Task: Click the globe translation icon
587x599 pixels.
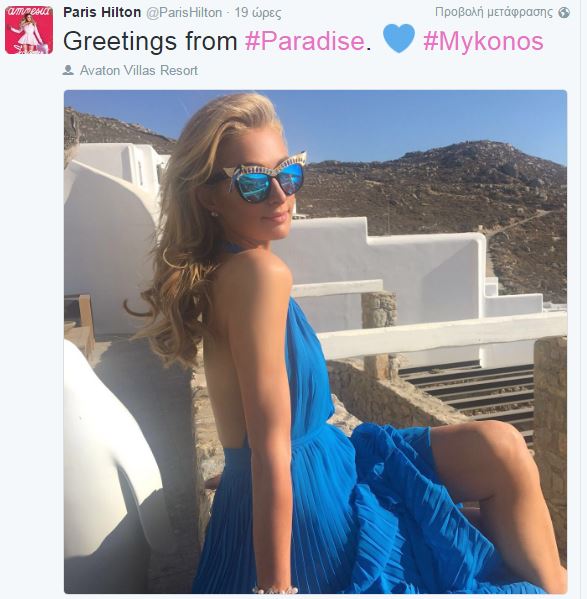Action: pyautogui.click(x=564, y=13)
